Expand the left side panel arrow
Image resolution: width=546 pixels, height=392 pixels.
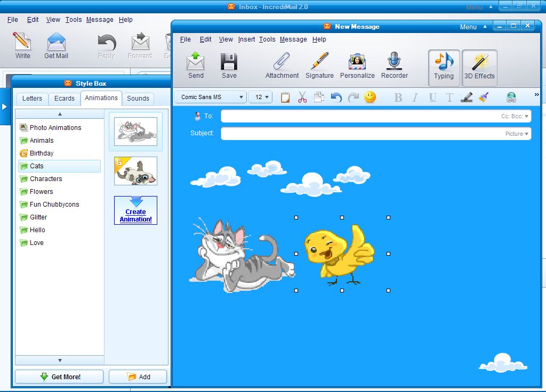coord(4,107)
